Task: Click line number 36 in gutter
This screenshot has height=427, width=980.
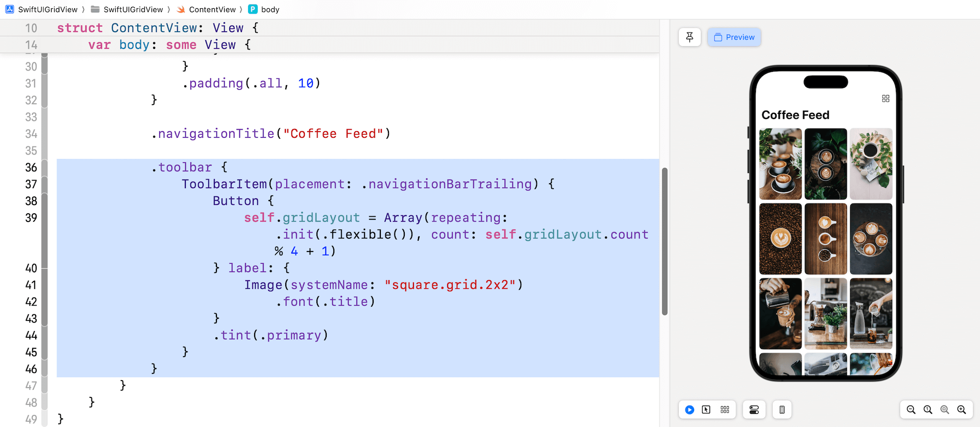Action: [31, 167]
